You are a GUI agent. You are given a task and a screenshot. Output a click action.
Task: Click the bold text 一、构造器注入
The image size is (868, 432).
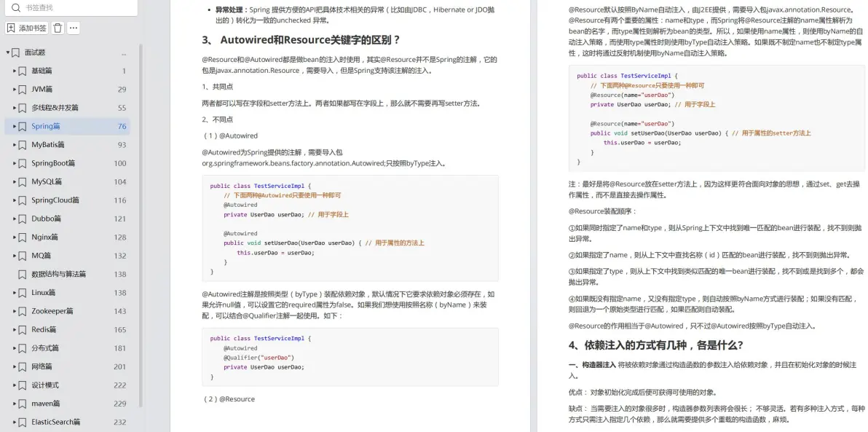click(592, 365)
